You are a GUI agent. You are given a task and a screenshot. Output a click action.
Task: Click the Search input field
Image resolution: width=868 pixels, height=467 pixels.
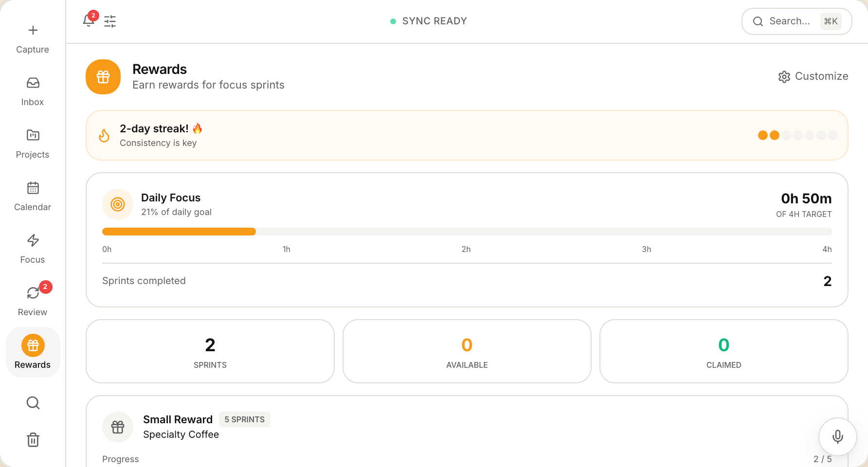[x=790, y=21]
